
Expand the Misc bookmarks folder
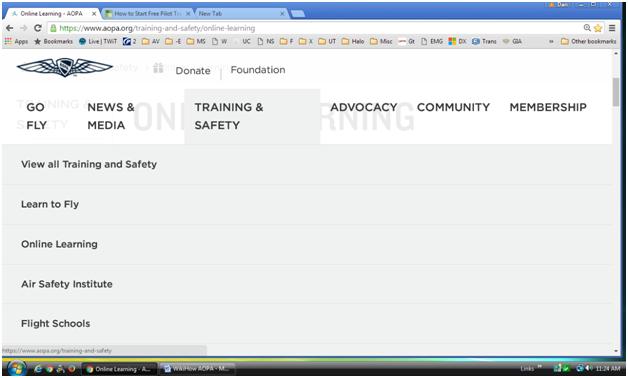pos(381,41)
